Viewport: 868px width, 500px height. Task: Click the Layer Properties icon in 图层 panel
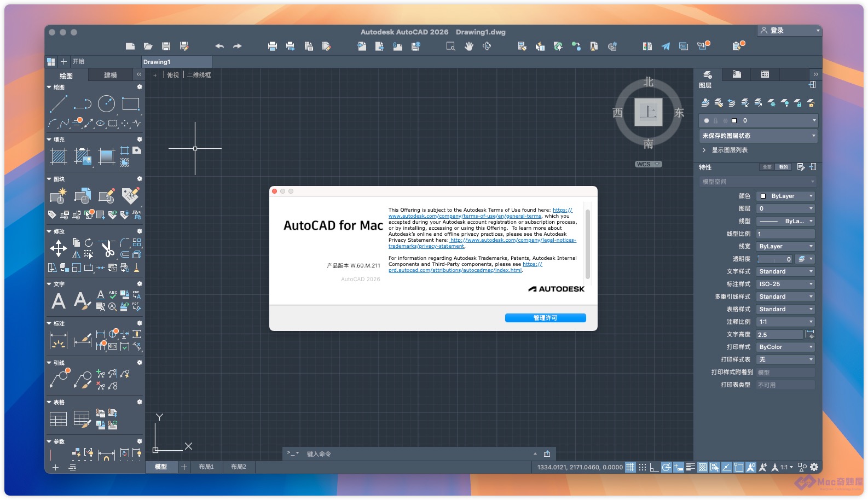[705, 102]
